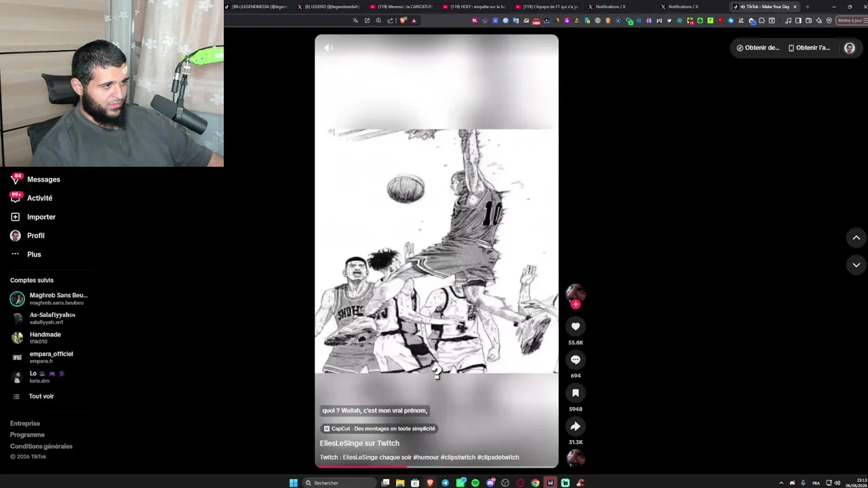Viewport: 868px width, 488px height.
Task: Open the Programme footer link
Action: 27,435
